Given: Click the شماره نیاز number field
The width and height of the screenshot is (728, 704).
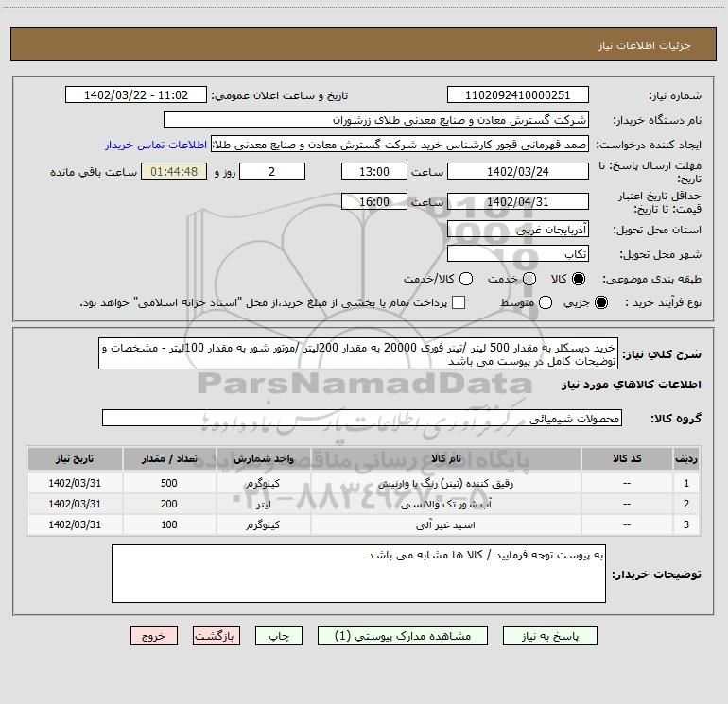Looking at the screenshot, I should pyautogui.click(x=518, y=95).
